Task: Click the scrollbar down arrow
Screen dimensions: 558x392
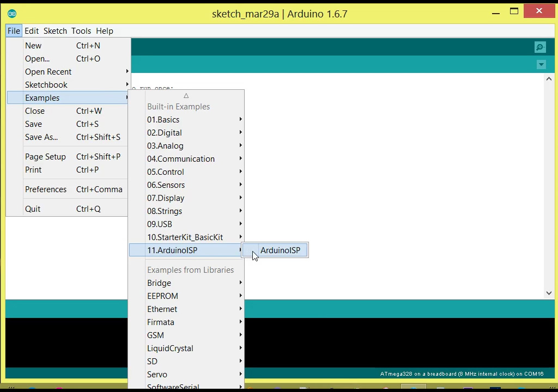Action: [549, 293]
